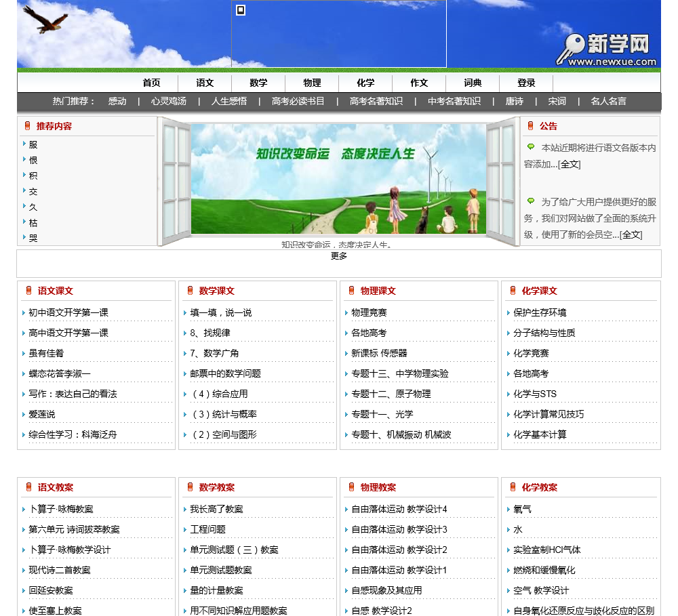Open 爱莲说 in 语文课文 list
The width and height of the screenshot is (678, 616).
click(x=42, y=414)
